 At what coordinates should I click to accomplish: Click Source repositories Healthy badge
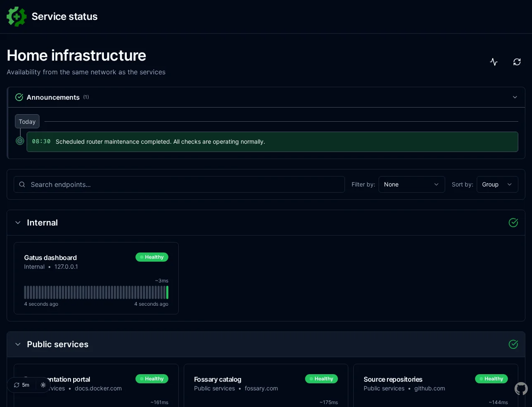tap(491, 379)
